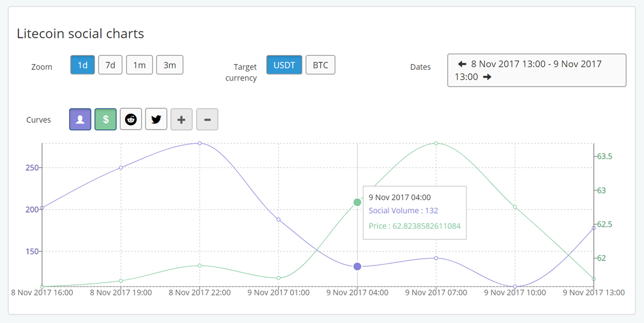Click the plus curve icon
The image size is (644, 323).
(x=182, y=119)
